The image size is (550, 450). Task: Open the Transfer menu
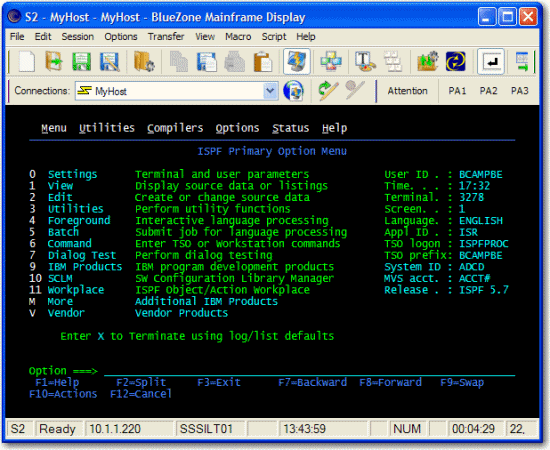(166, 36)
